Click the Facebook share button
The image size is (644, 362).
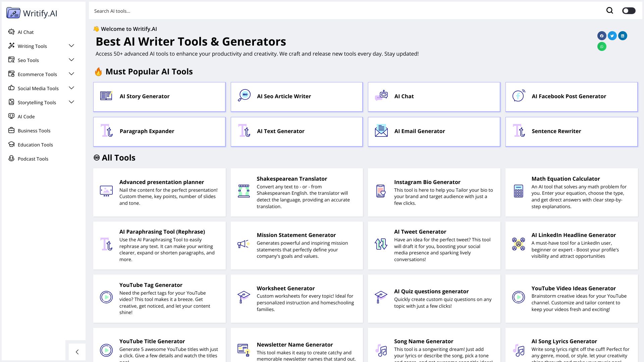[x=601, y=36]
